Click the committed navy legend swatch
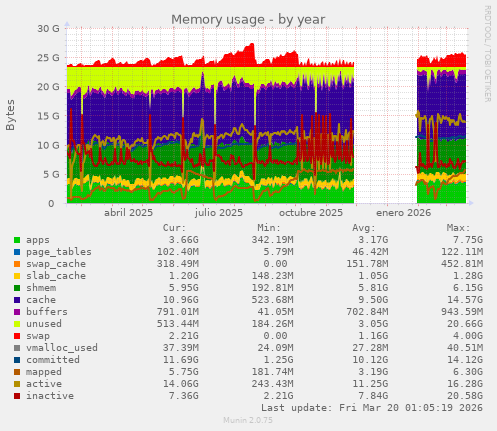The width and height of the screenshot is (497, 431). click(17, 360)
